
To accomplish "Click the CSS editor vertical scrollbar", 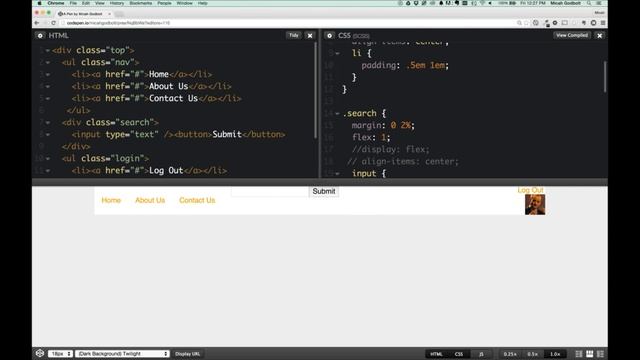I will point(605,77).
